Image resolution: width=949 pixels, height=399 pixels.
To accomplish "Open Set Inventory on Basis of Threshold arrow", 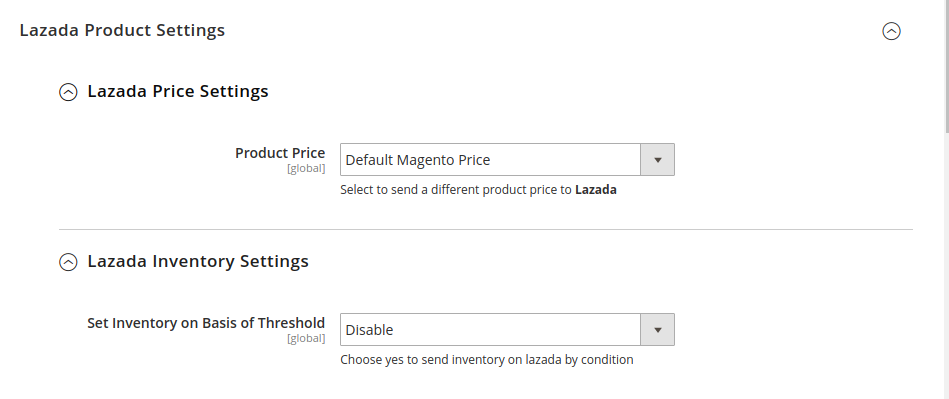I will tap(657, 330).
